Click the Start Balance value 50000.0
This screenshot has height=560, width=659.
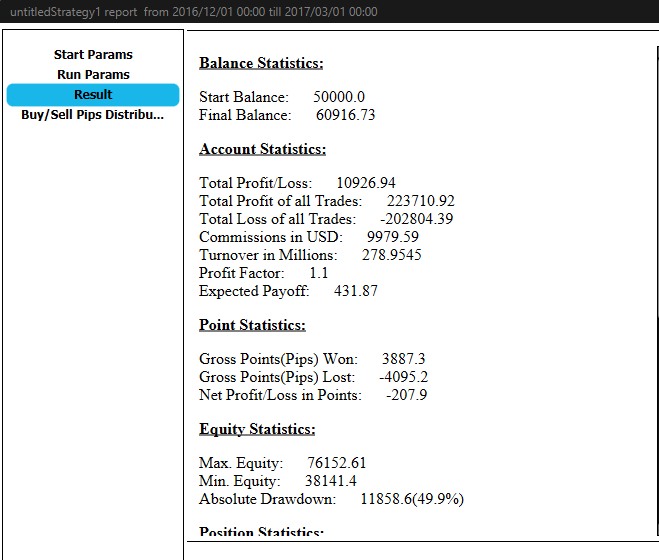click(x=339, y=97)
